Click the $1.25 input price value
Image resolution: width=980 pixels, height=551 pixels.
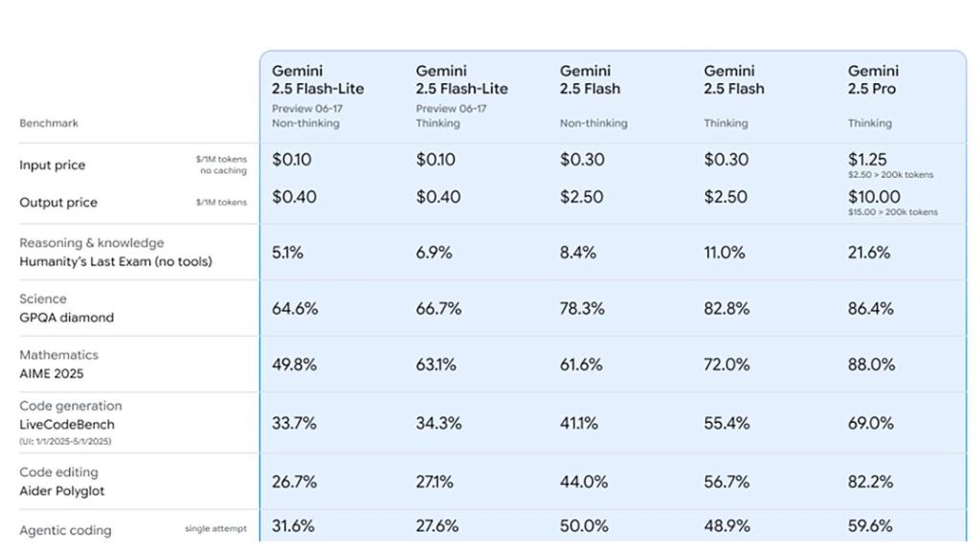tap(867, 160)
